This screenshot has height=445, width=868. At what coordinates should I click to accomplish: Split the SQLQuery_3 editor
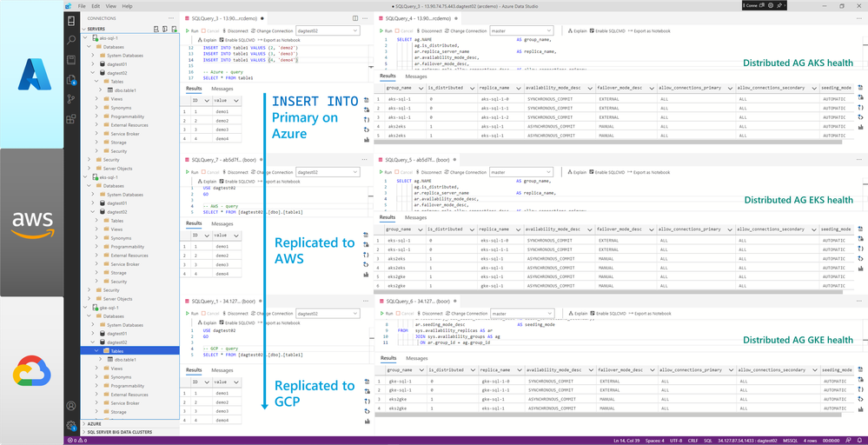(355, 18)
